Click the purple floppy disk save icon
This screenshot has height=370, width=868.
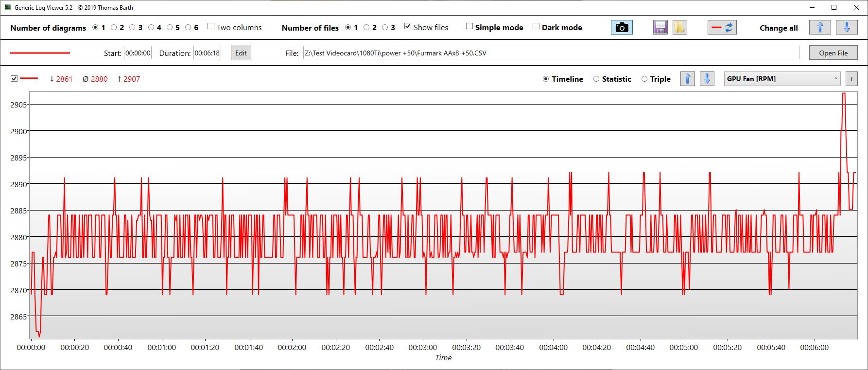(660, 28)
